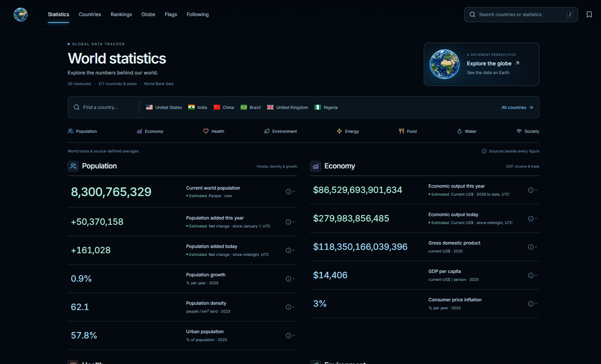Click the Earth thumbnail in Explore card
Screen dimensions: 601x364
coord(445,64)
